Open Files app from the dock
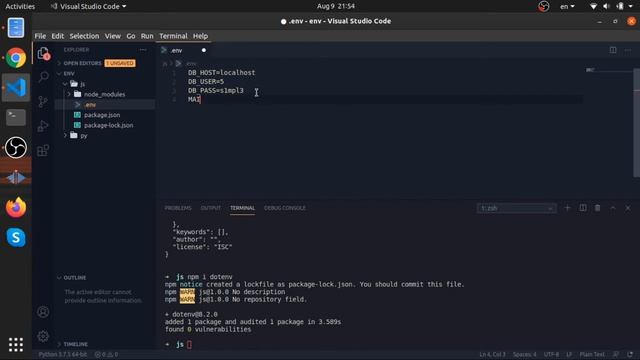 click(x=16, y=28)
